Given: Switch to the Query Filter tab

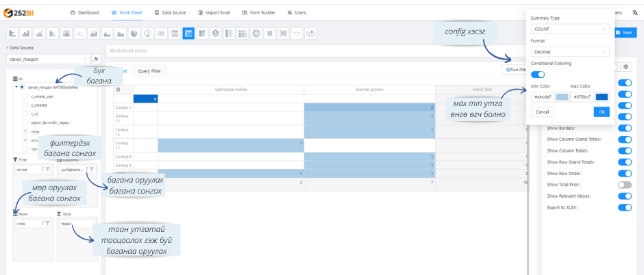Looking at the screenshot, I should coord(149,71).
